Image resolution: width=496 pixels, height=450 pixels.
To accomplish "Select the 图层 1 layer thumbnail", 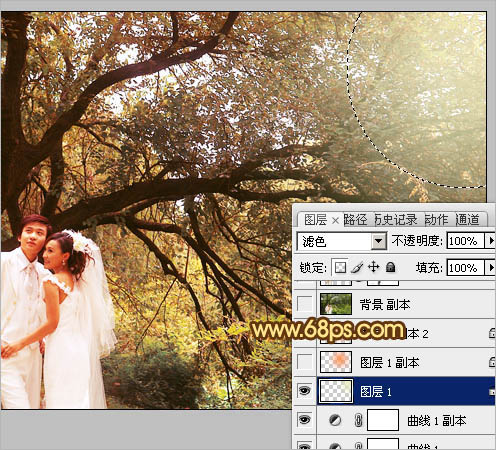I will pyautogui.click(x=336, y=391).
